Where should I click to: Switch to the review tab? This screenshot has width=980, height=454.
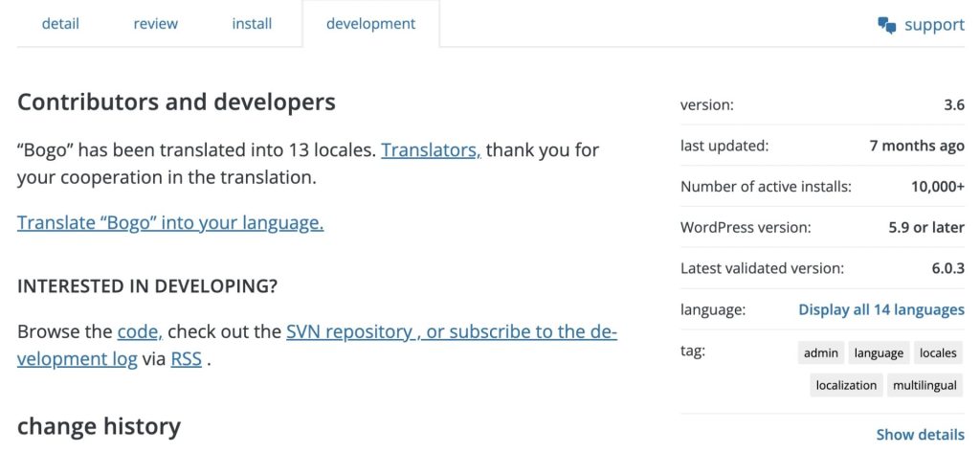point(156,24)
